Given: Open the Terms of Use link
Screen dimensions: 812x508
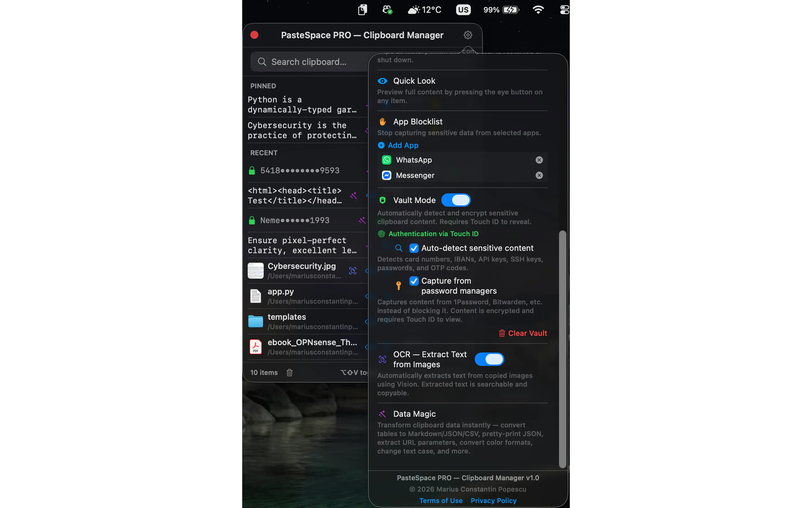Looking at the screenshot, I should [x=441, y=501].
